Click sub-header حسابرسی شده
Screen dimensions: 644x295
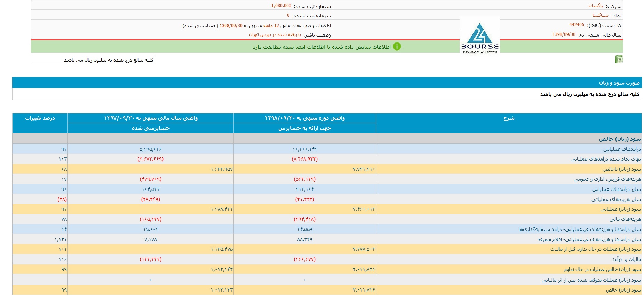coord(151,128)
